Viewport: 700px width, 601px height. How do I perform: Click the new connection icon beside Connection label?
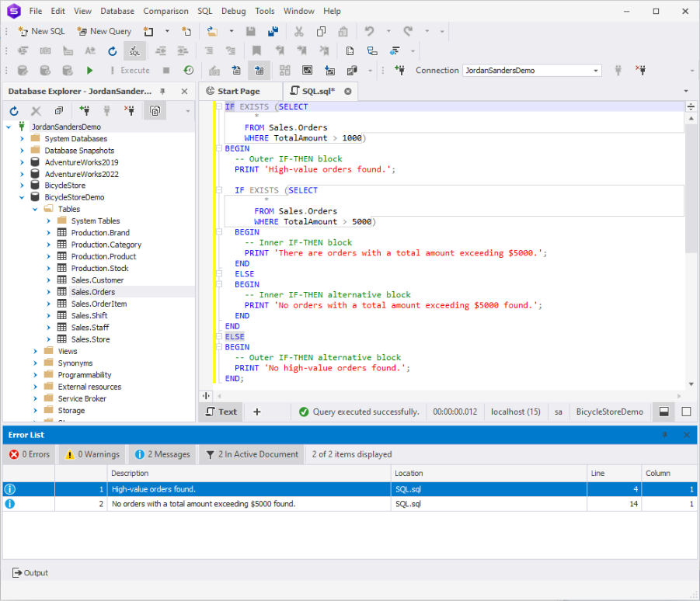[x=400, y=70]
